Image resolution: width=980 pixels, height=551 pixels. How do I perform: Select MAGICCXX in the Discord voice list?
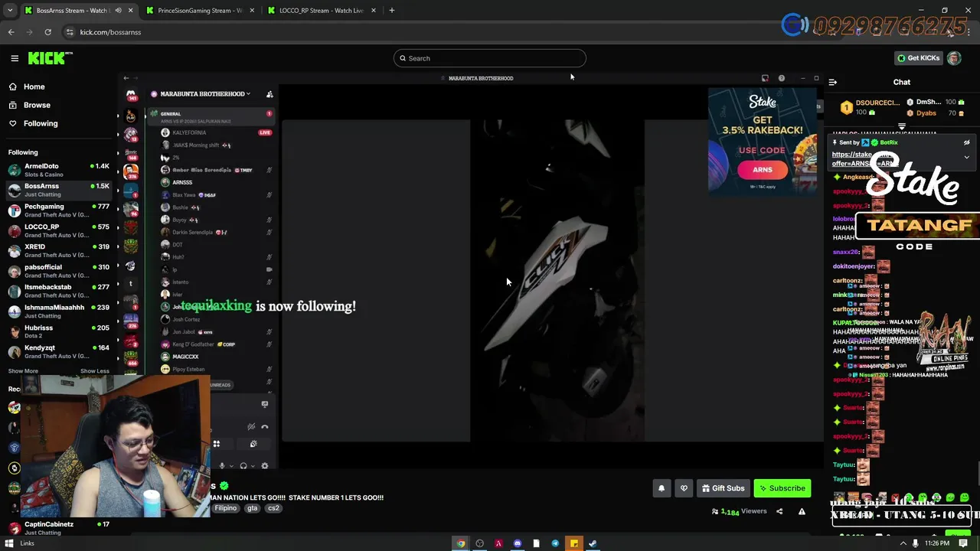coord(217,357)
